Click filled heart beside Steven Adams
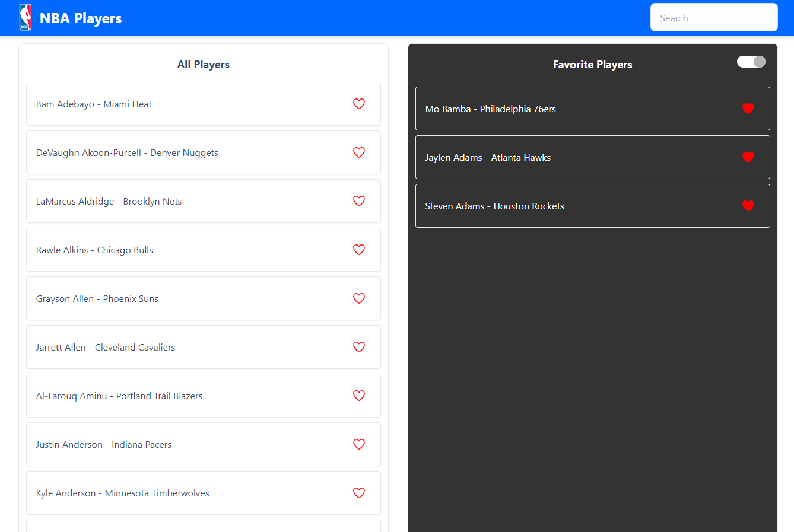This screenshot has width=794, height=532. pos(748,206)
